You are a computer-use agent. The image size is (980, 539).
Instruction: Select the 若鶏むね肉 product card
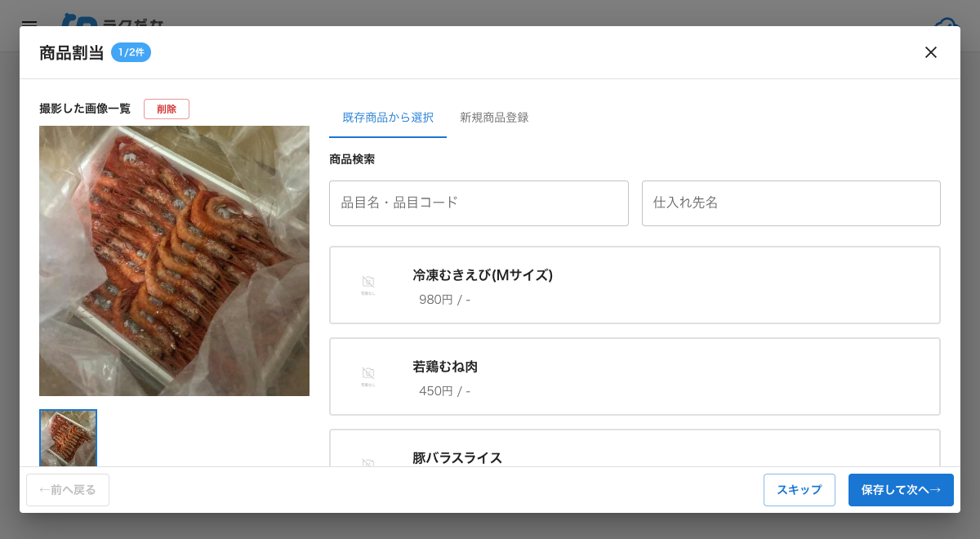635,376
